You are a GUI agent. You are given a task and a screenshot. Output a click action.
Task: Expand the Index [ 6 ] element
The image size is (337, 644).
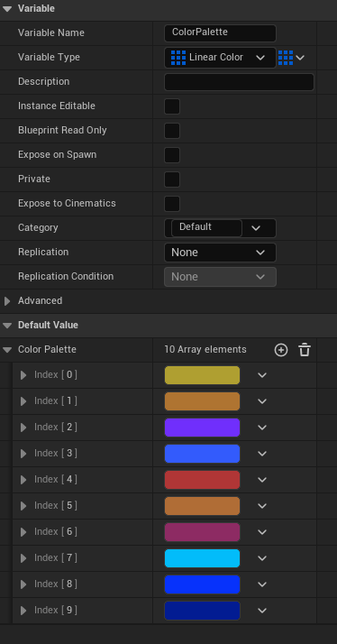click(x=23, y=532)
